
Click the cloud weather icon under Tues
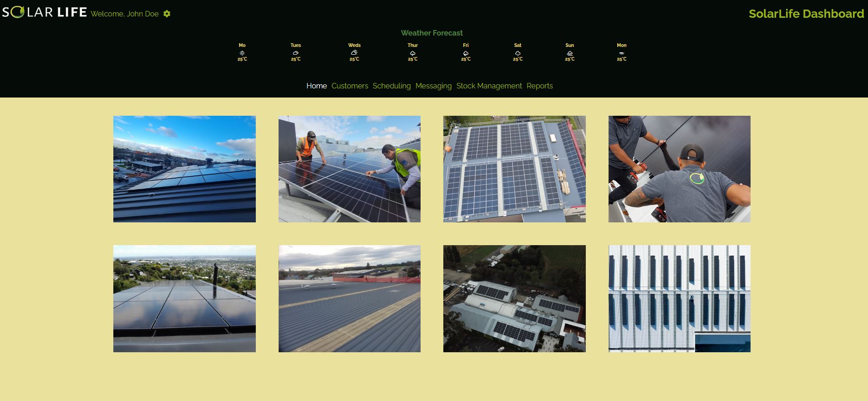[x=296, y=53]
